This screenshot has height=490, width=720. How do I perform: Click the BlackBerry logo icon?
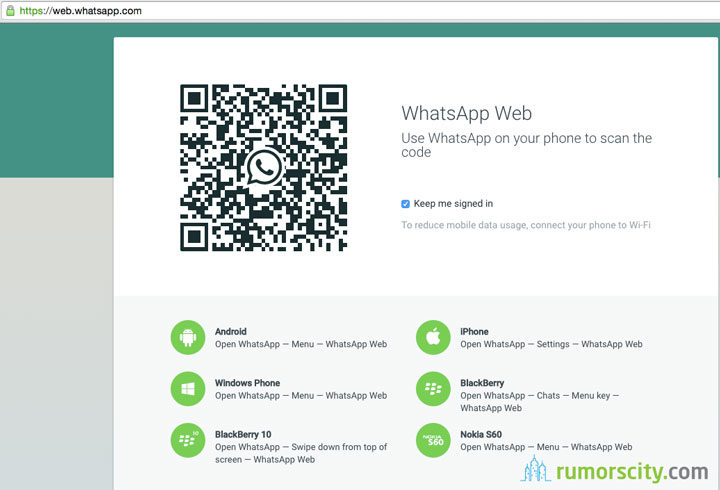[433, 389]
